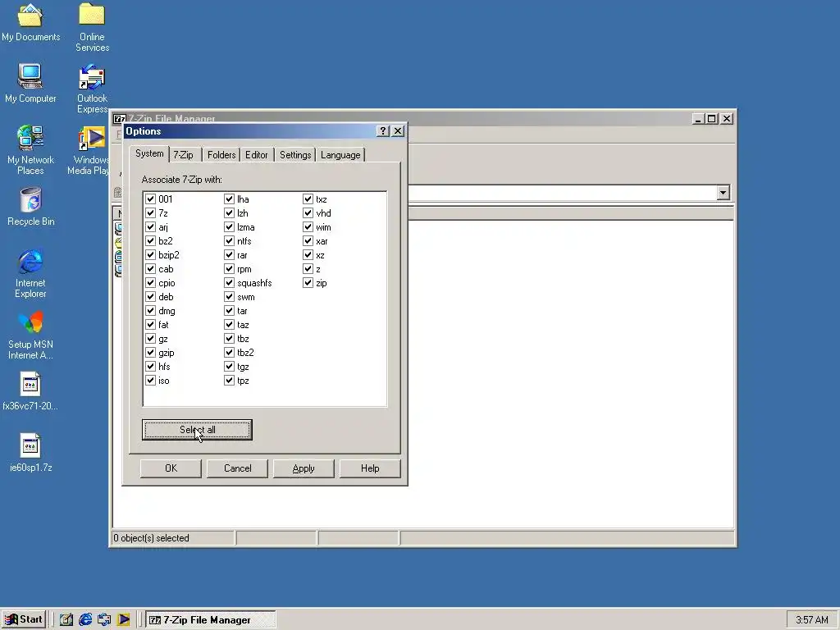Launch Windows Media Player desktop shortcut
The image size is (840, 630).
click(x=89, y=150)
